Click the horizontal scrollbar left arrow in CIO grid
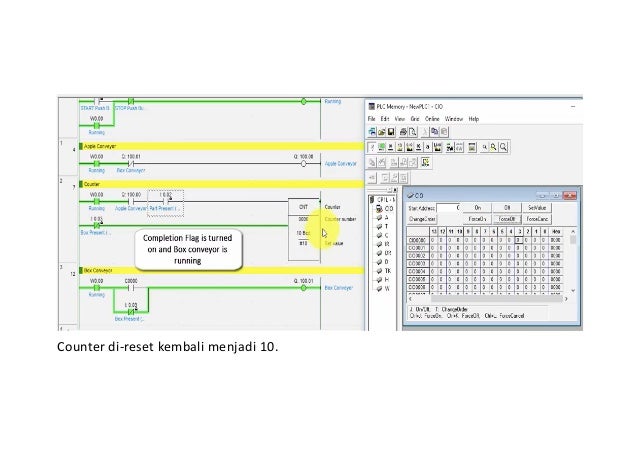The width and height of the screenshot is (638, 452). [x=410, y=299]
